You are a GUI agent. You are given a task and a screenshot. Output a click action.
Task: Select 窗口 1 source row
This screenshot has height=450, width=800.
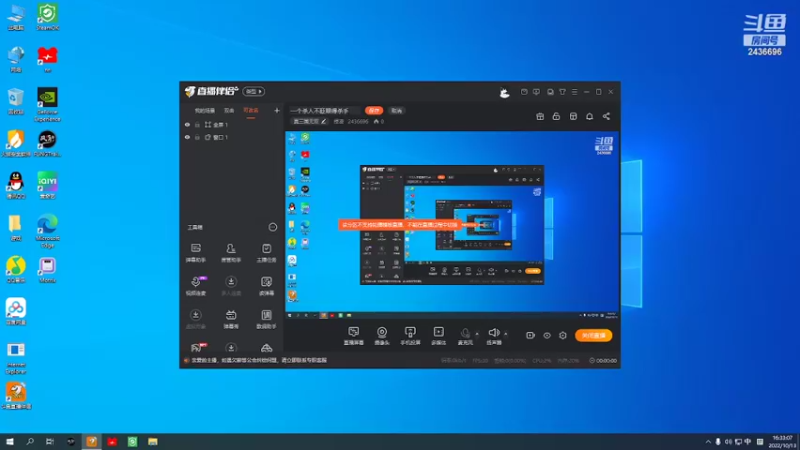point(232,137)
